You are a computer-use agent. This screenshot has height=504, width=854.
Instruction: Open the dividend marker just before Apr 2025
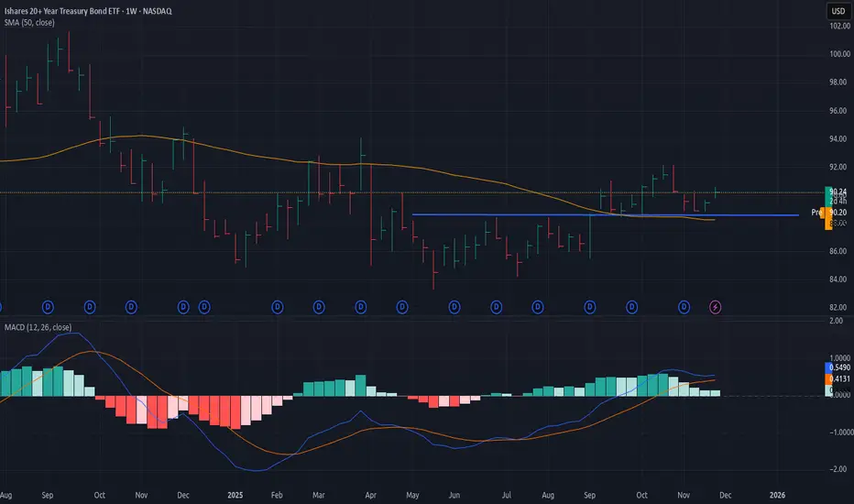360,307
